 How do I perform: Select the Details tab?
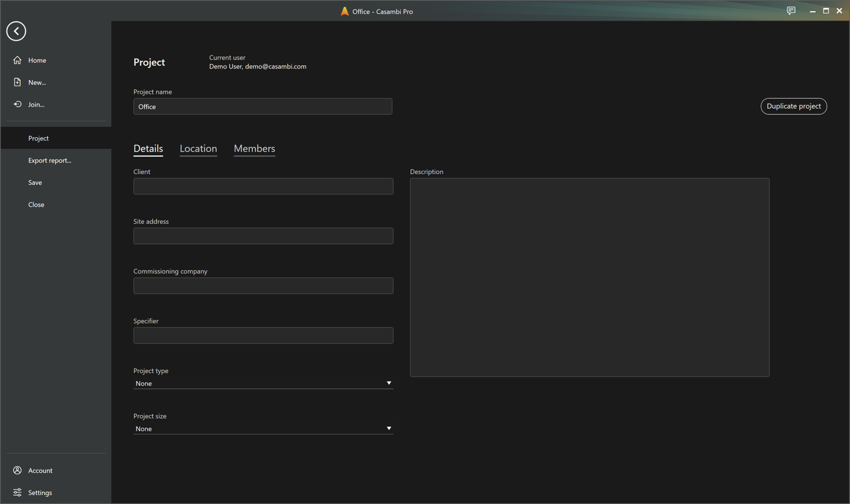pyautogui.click(x=148, y=148)
